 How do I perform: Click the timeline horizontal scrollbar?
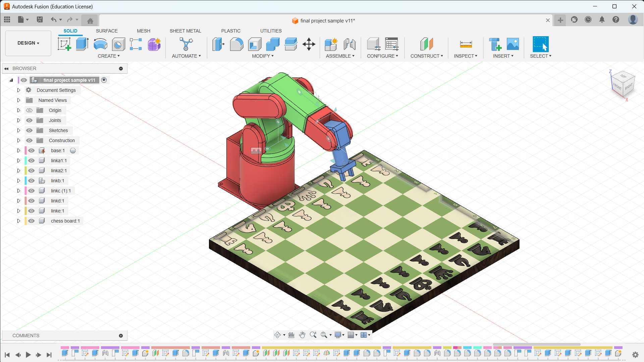(537, 344)
